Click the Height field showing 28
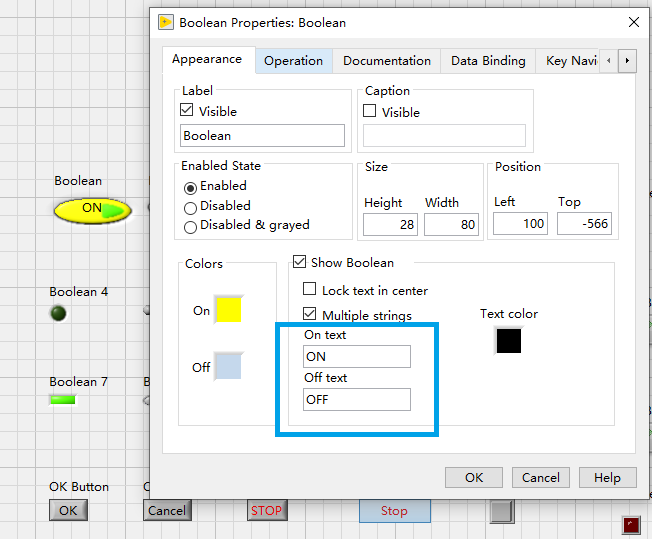 pos(390,225)
